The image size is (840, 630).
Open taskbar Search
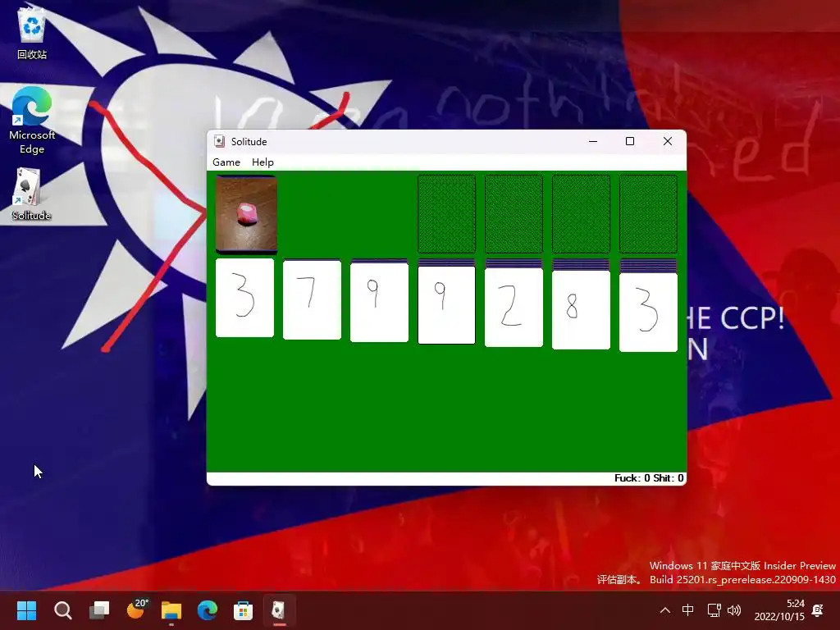coord(62,610)
